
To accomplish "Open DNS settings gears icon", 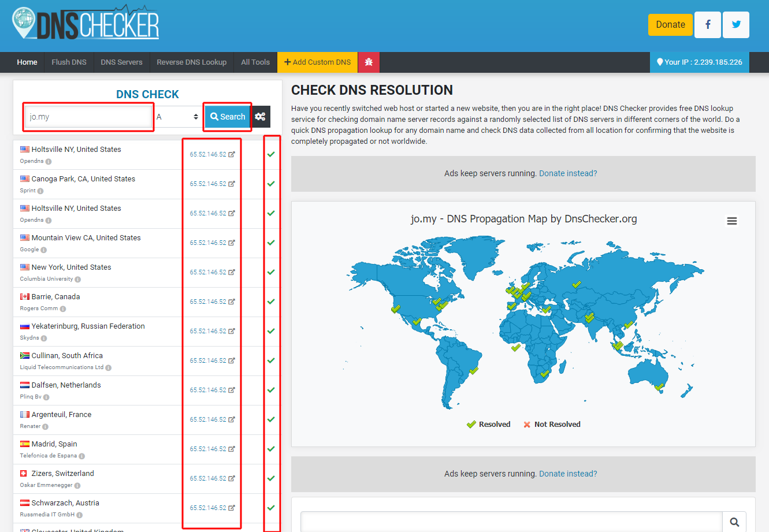I will [x=261, y=117].
